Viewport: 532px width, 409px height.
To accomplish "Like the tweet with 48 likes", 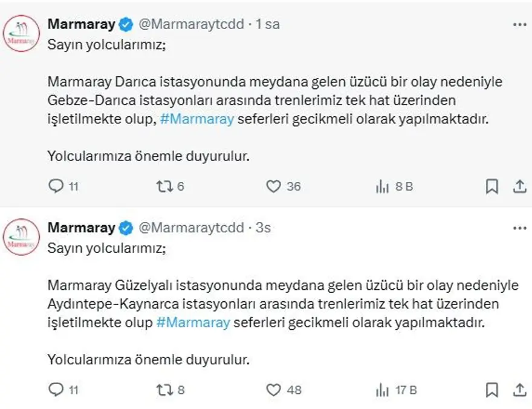I will click(x=274, y=390).
